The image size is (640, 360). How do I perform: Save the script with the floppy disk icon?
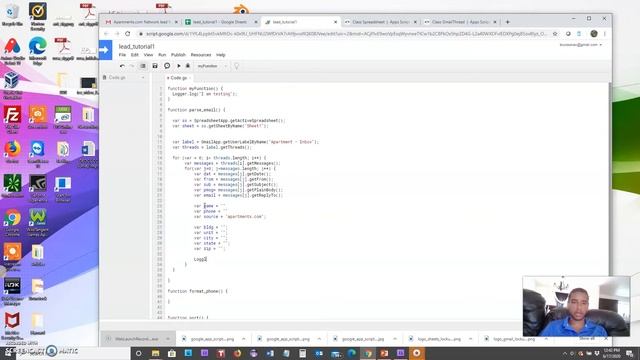(155, 66)
